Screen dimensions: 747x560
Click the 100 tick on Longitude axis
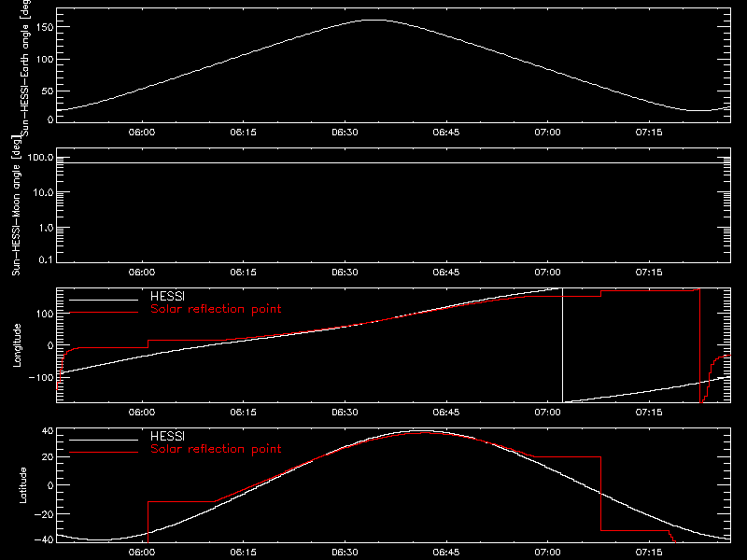point(44,314)
